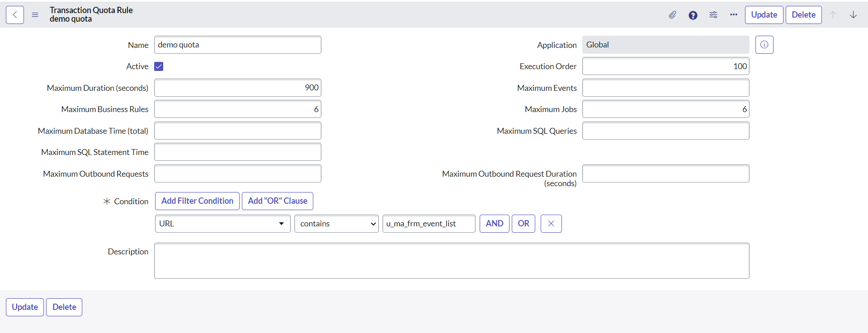Open the form context menu hamburger icon
This screenshot has height=333, width=868.
tap(35, 15)
